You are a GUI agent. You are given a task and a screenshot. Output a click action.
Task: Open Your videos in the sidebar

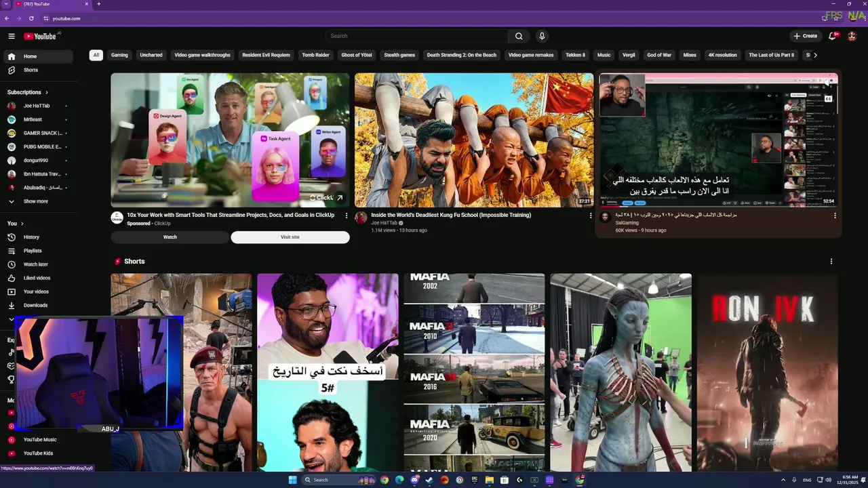click(39, 291)
